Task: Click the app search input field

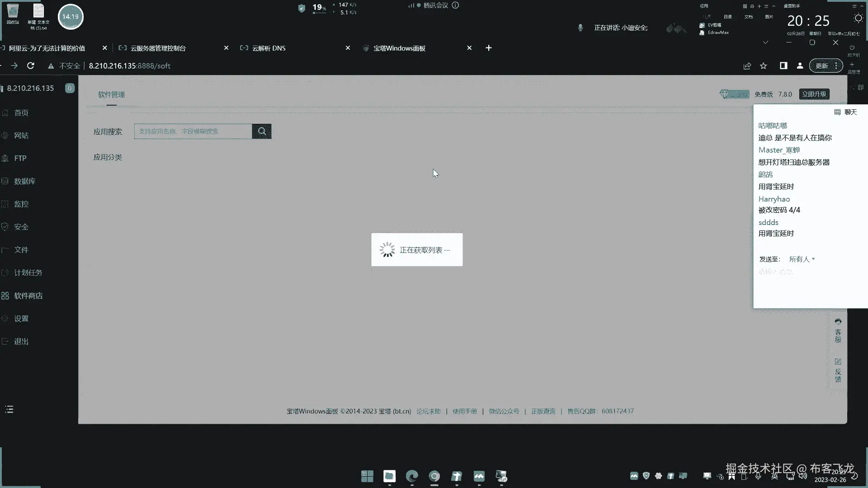Action: pos(193,131)
